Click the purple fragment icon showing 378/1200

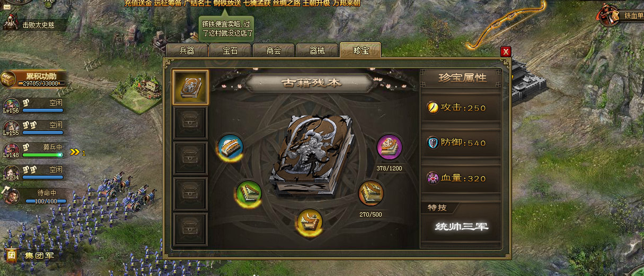[x=389, y=147]
